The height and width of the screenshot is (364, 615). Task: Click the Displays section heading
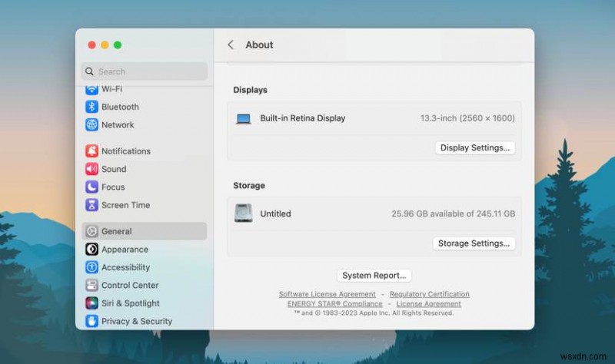(251, 90)
